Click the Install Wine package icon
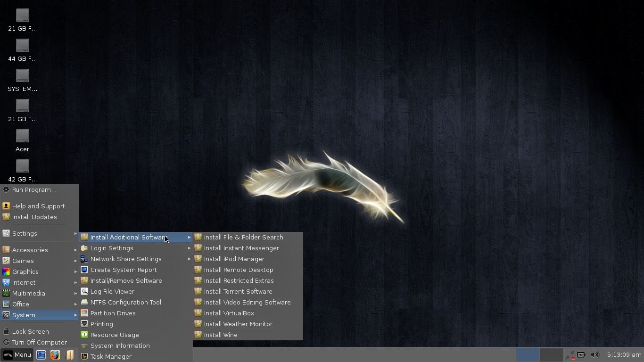 (x=198, y=335)
